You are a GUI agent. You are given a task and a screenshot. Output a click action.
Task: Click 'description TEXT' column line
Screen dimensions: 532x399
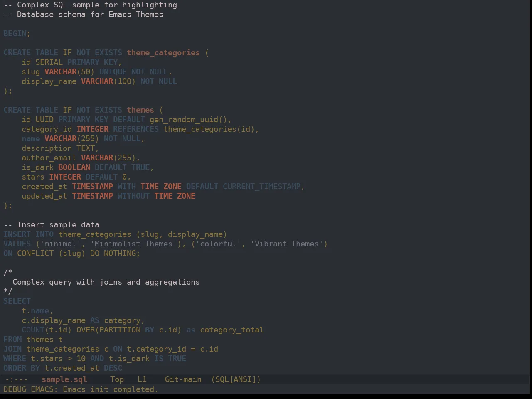tap(60, 148)
